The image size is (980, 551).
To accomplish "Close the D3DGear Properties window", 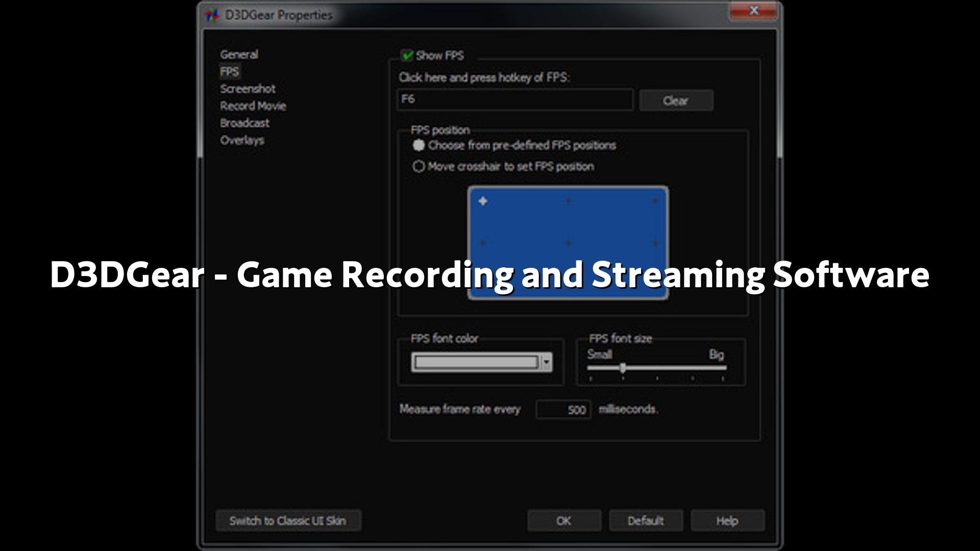I will click(x=753, y=11).
